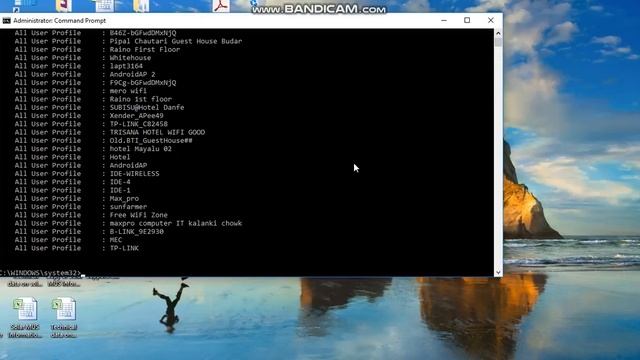Click the 'mero wifi' profile entry
Image resolution: width=640 pixels, height=360 pixels.
(x=128, y=91)
